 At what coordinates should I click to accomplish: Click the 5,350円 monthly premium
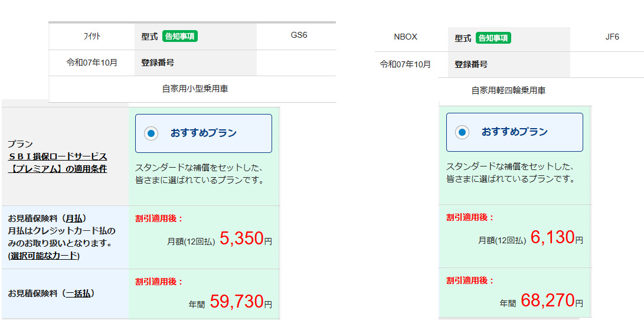click(x=246, y=239)
